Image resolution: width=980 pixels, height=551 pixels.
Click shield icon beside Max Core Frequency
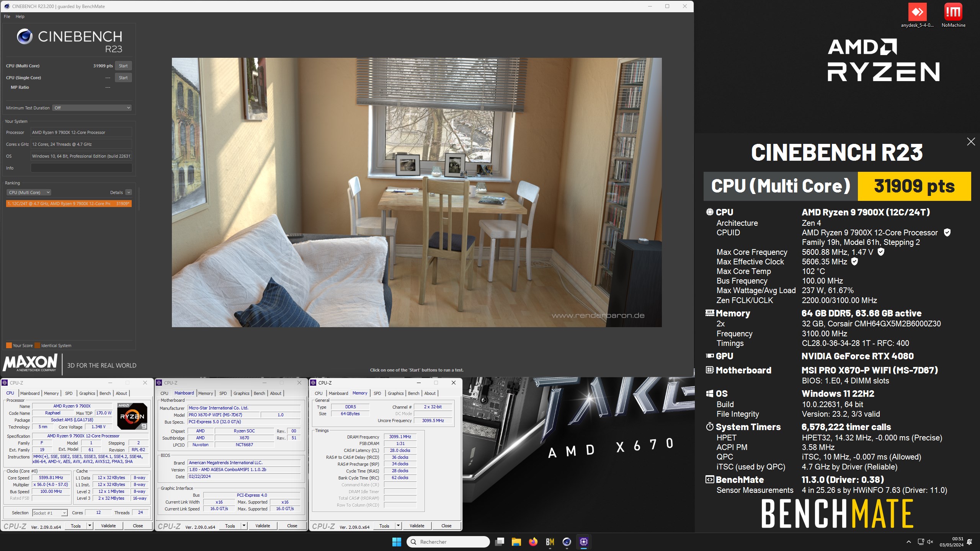pyautogui.click(x=881, y=252)
